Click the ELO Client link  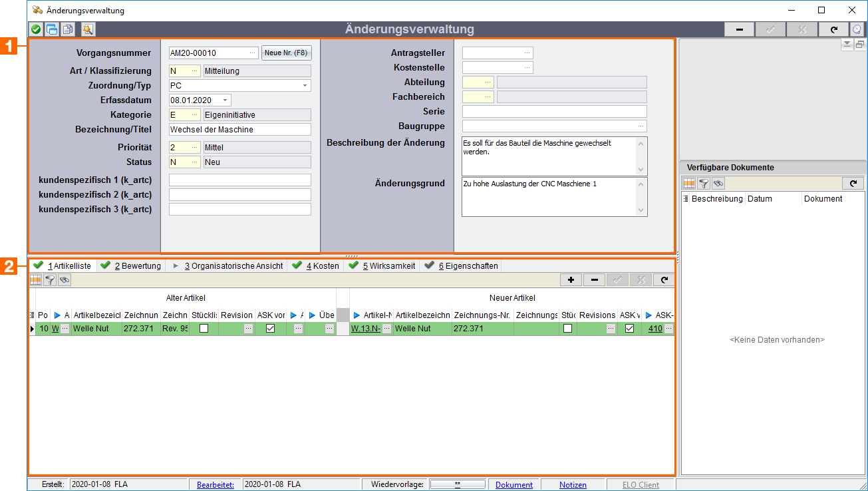tap(640, 485)
